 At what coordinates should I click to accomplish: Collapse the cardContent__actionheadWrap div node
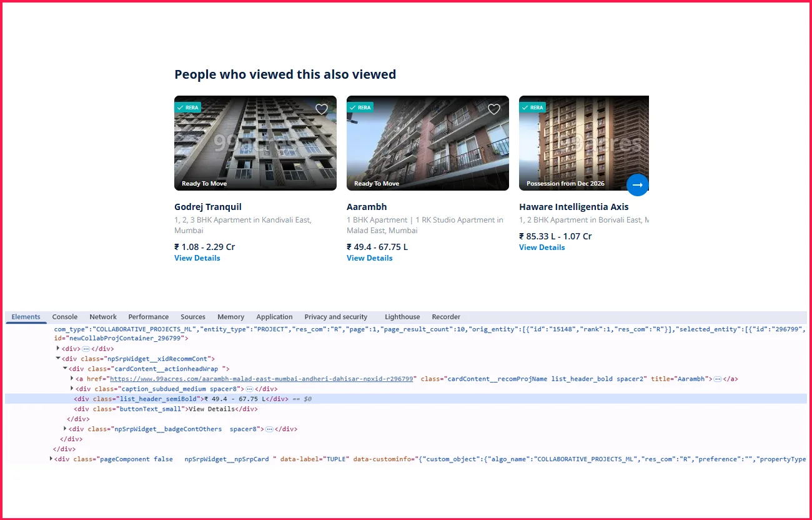pos(65,369)
